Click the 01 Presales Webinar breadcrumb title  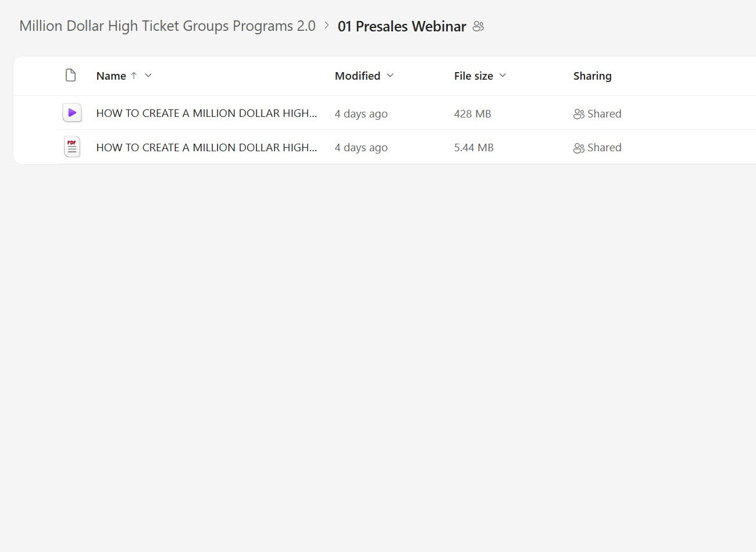coord(402,26)
